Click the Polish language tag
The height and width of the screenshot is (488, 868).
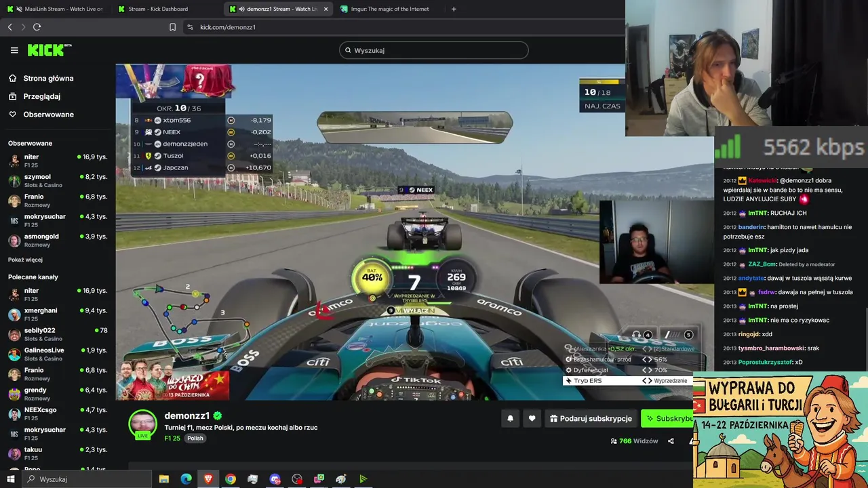[x=195, y=438]
